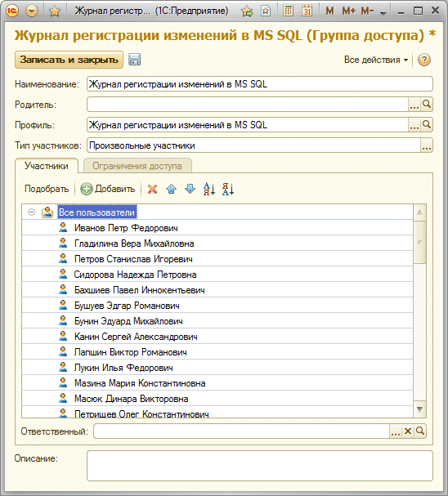
Task: Open the calculator icon
Action: pos(288,11)
